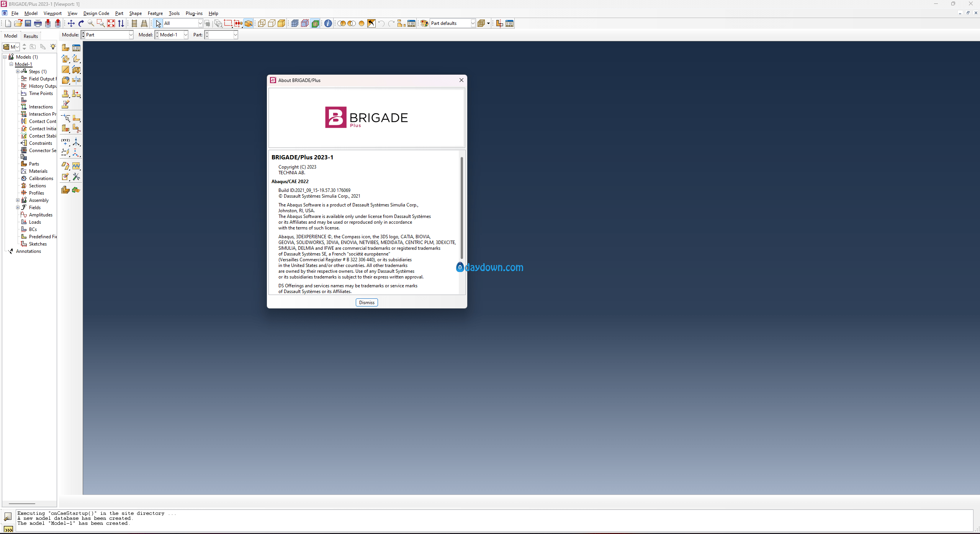
Task: Click the About dialog vertical scrollbar
Action: pyautogui.click(x=462, y=208)
